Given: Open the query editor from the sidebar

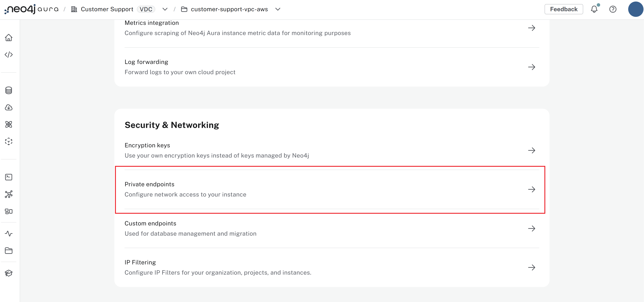Looking at the screenshot, I should (9, 55).
